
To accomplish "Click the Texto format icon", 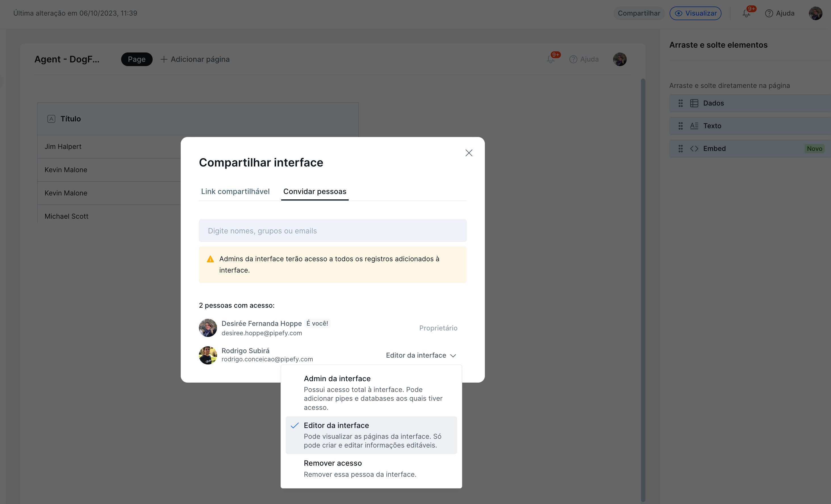I will pyautogui.click(x=694, y=126).
